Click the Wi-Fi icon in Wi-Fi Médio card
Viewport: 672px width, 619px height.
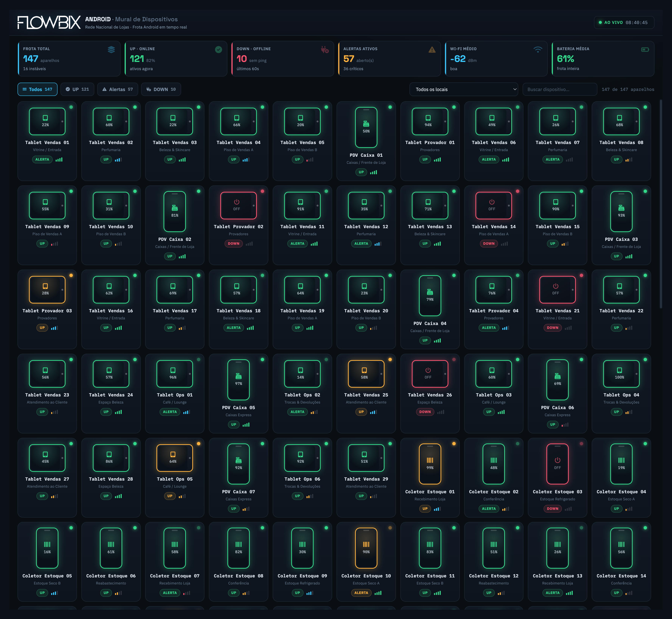tap(538, 50)
